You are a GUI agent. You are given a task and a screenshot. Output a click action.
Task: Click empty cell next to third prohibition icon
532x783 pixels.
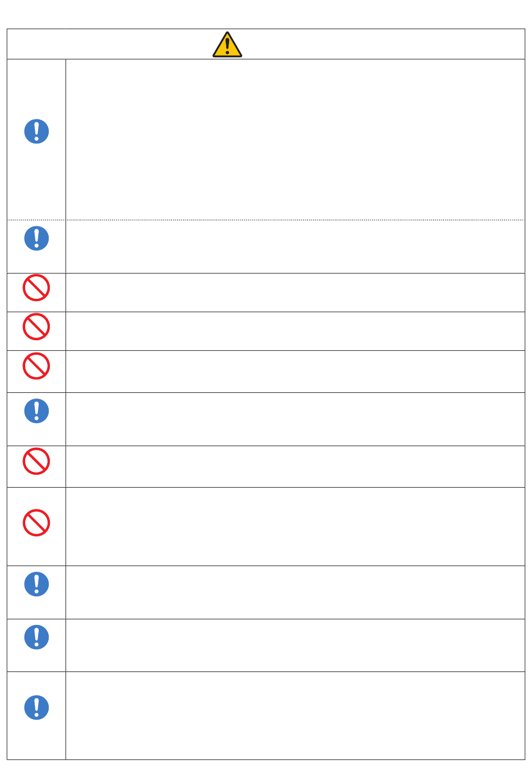[295, 372]
